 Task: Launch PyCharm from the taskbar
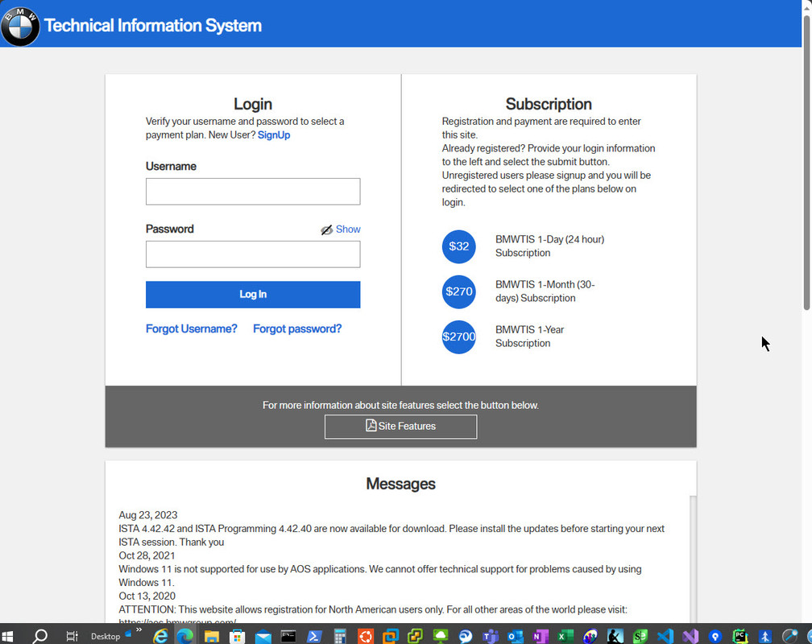(x=740, y=636)
